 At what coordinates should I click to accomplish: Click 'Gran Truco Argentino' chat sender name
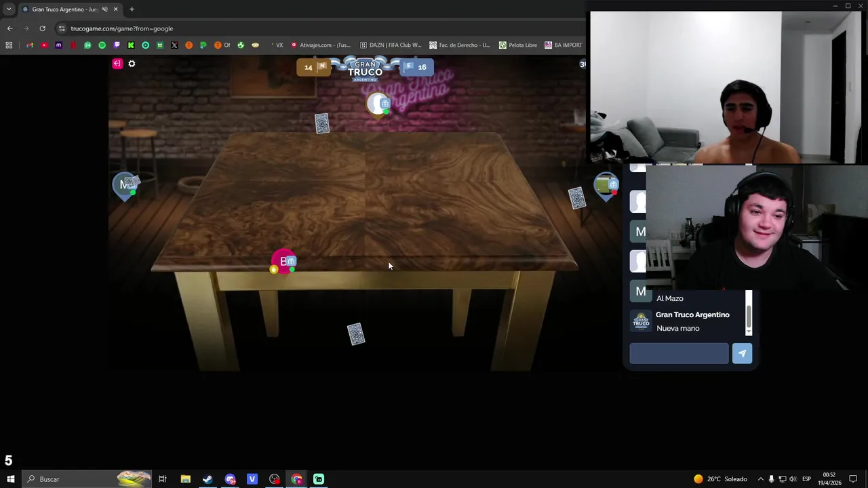point(692,314)
